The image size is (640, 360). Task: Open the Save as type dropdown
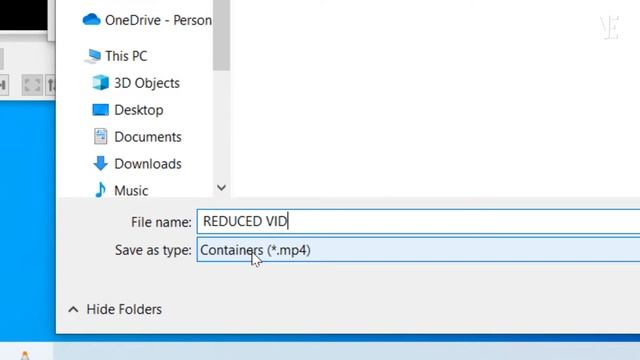click(418, 250)
